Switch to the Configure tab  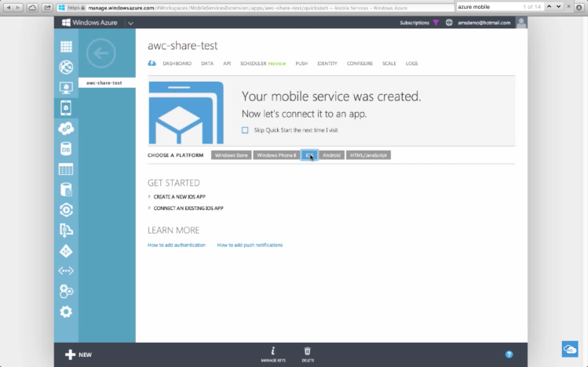pyautogui.click(x=360, y=64)
